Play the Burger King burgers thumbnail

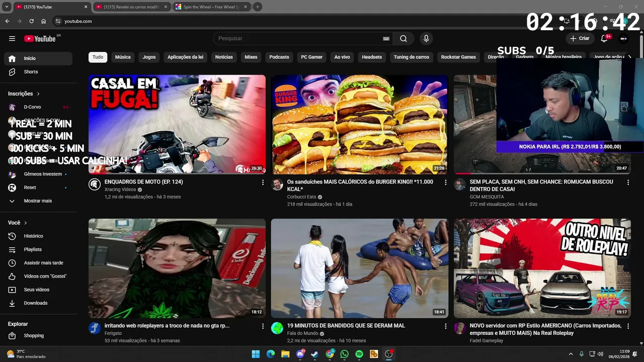(x=360, y=125)
